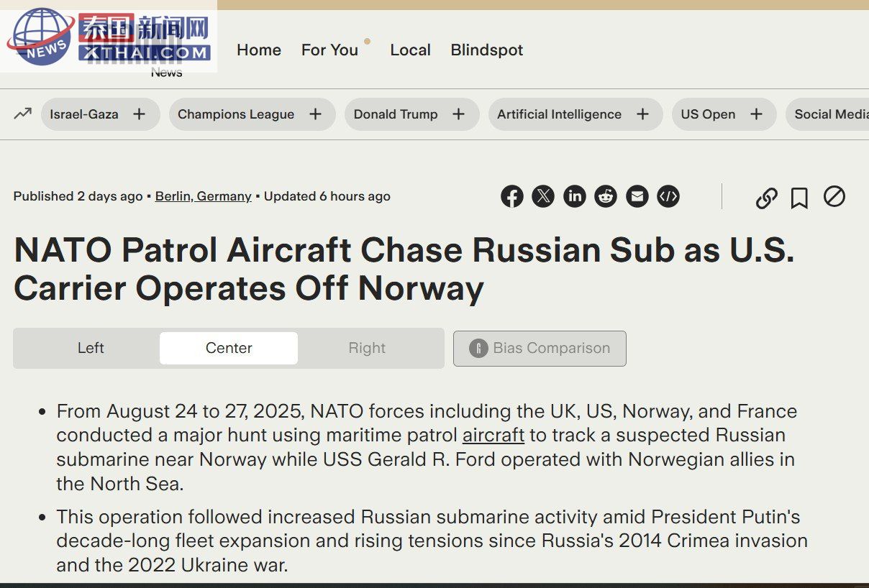Add Artificial Intelligence topic plus

point(642,114)
